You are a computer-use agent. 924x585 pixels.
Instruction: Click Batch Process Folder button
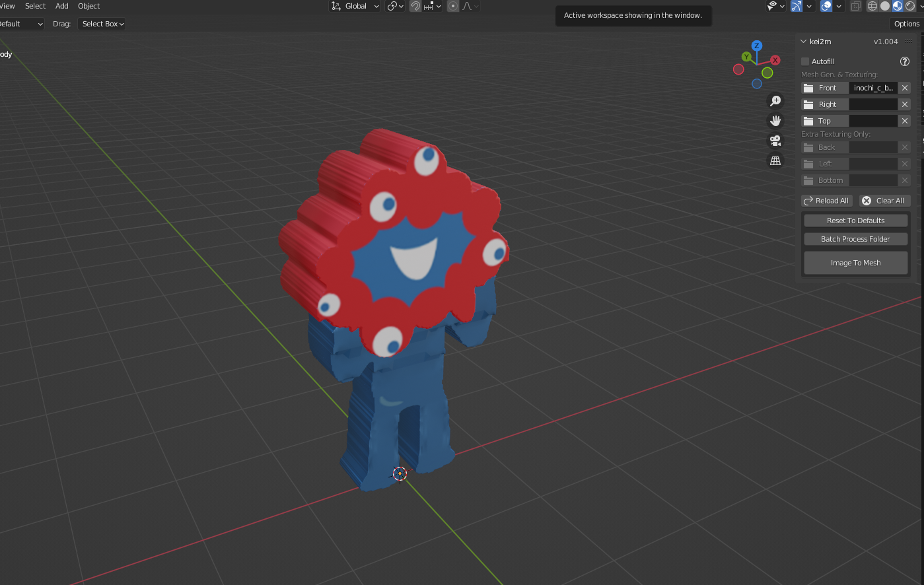[856, 239]
